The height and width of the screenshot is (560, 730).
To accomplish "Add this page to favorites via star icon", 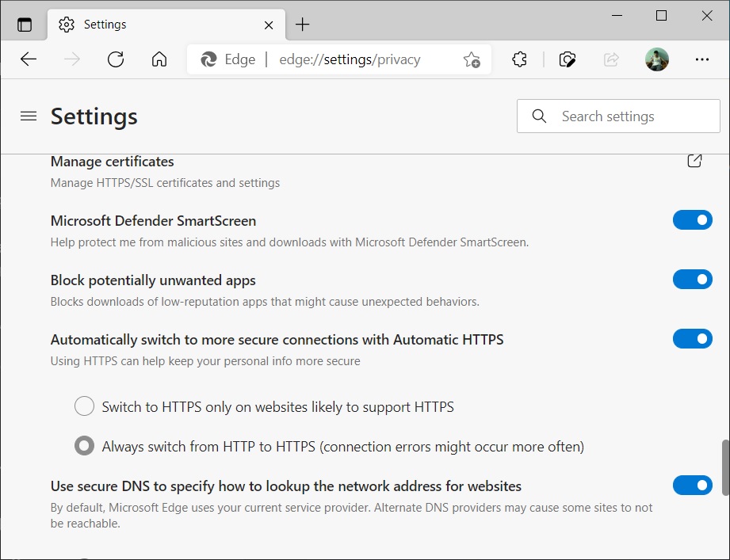I will pos(472,59).
